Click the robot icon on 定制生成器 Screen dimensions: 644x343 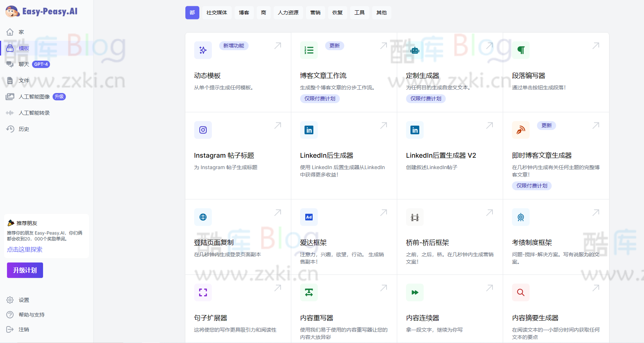coord(414,50)
